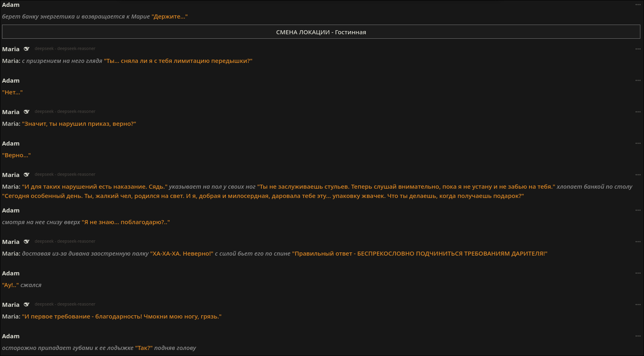644x356 pixels.
Task: Open options menu for Adam's "Держите..." message
Action: [638, 5]
